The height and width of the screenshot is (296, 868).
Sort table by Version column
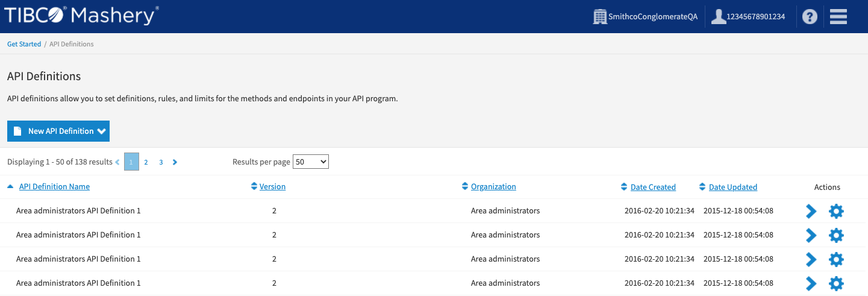point(272,187)
